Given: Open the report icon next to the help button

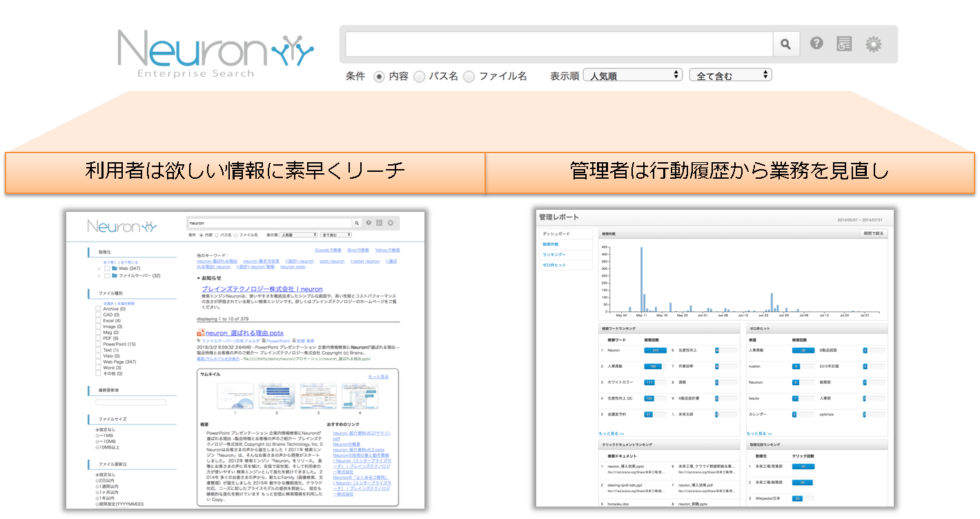Looking at the screenshot, I should pyautogui.click(x=845, y=43).
